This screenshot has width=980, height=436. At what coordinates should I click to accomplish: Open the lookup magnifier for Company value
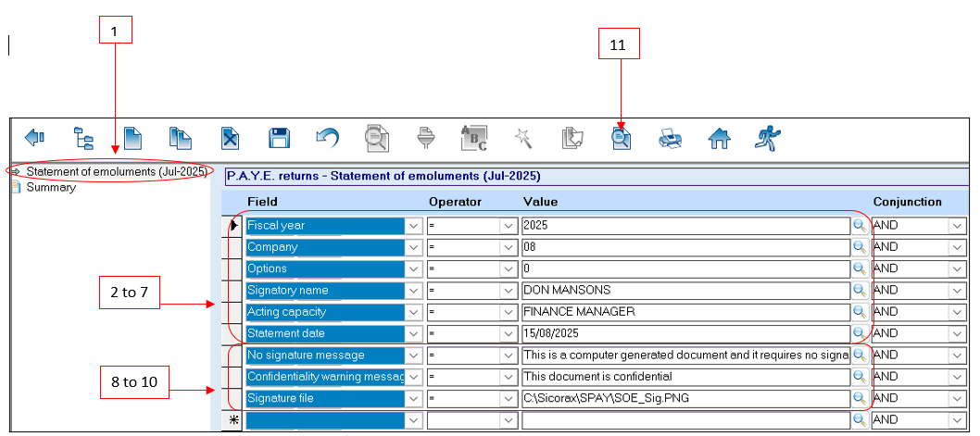(860, 247)
